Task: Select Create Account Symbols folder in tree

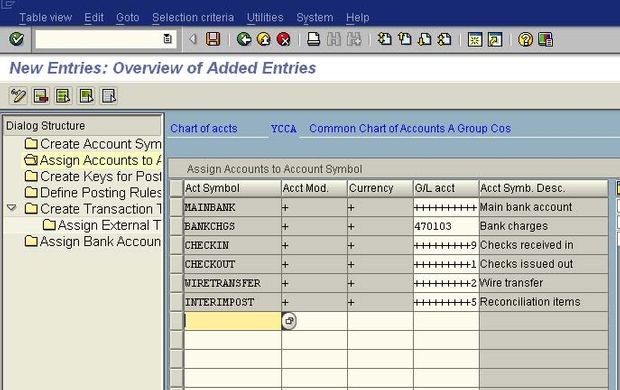Action: point(93,144)
